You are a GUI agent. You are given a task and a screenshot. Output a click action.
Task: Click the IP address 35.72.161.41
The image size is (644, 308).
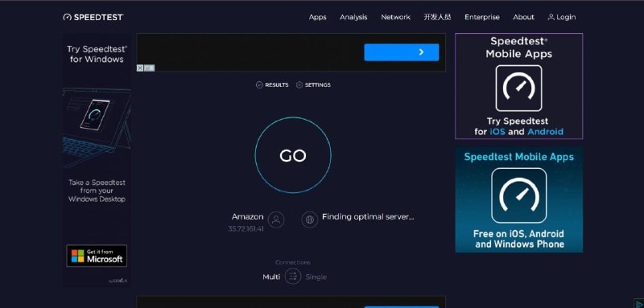pos(246,229)
